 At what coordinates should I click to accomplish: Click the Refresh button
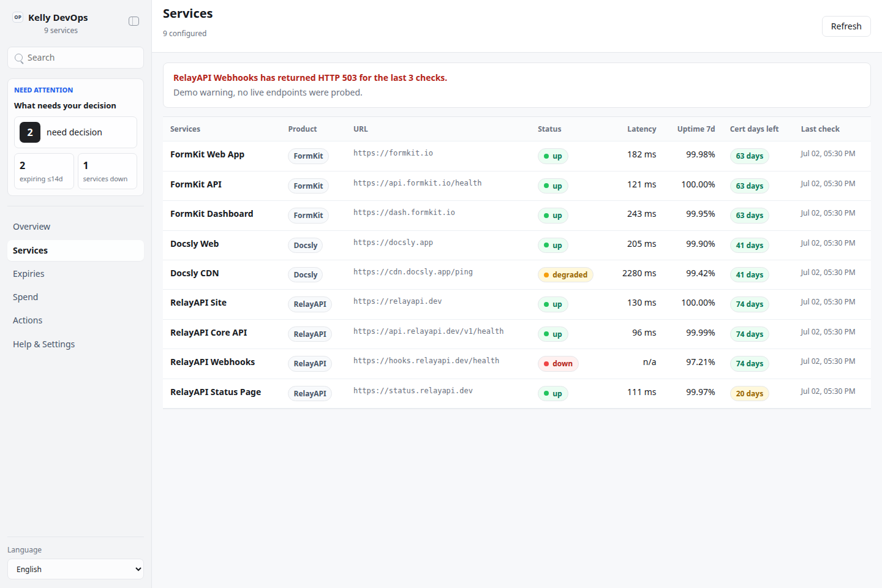click(846, 26)
